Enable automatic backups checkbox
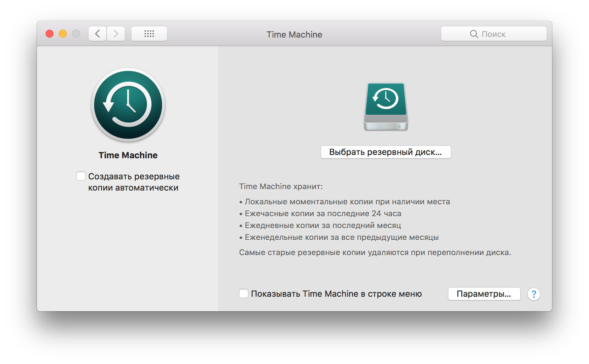589x364 pixels. [x=81, y=176]
